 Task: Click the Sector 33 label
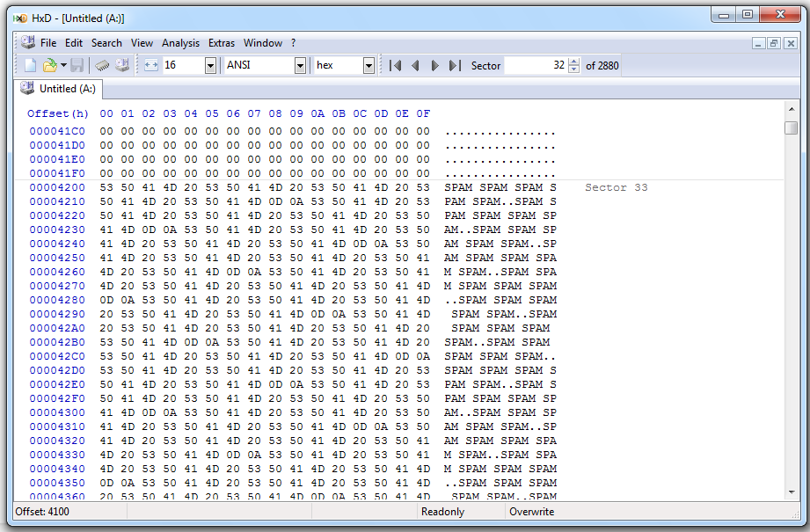pos(616,187)
